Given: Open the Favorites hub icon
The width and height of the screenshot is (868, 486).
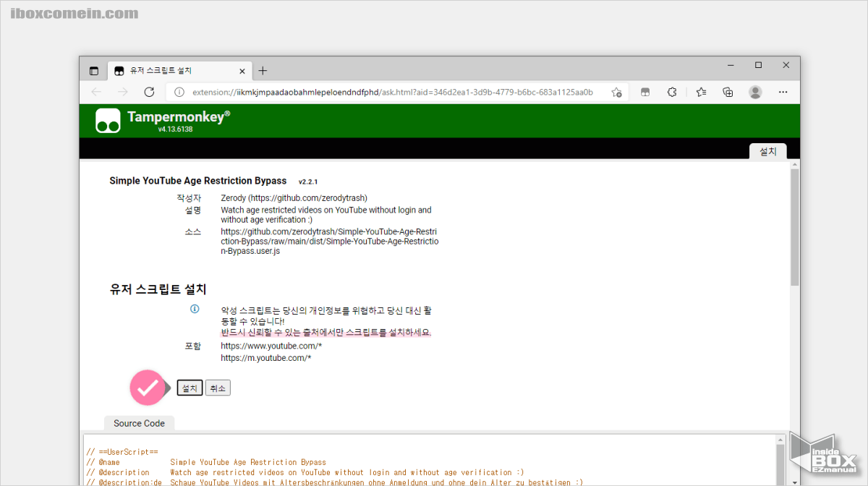Looking at the screenshot, I should pos(700,92).
